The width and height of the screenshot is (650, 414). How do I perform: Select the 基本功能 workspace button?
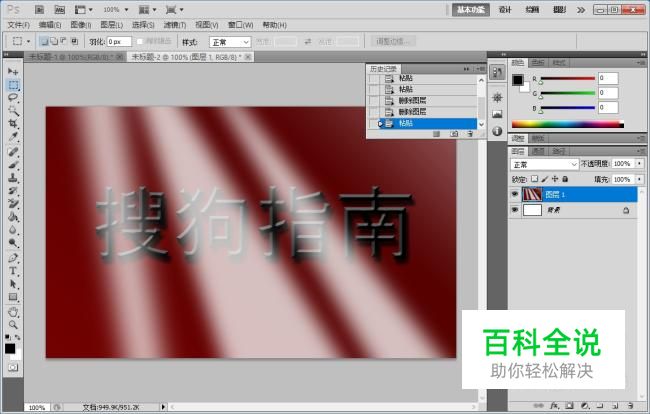tap(471, 10)
